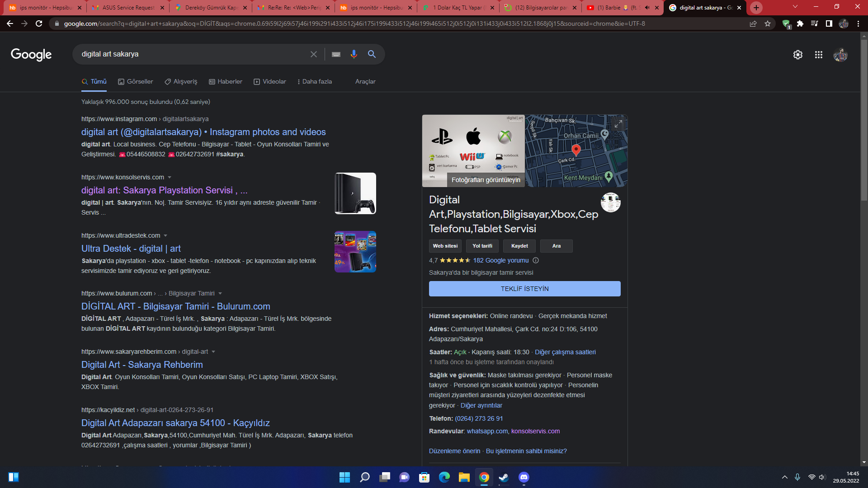Switch to the Görseller tab

click(136, 82)
